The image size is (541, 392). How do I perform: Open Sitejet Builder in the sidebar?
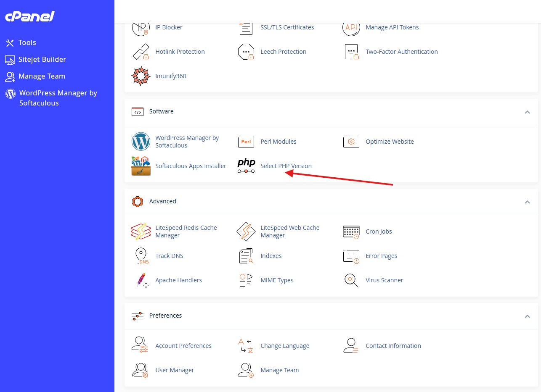click(35, 59)
